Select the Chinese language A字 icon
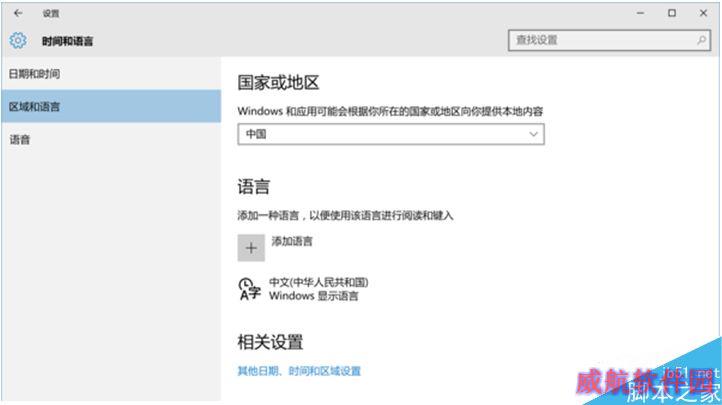The width and height of the screenshot is (722, 405). coord(250,289)
